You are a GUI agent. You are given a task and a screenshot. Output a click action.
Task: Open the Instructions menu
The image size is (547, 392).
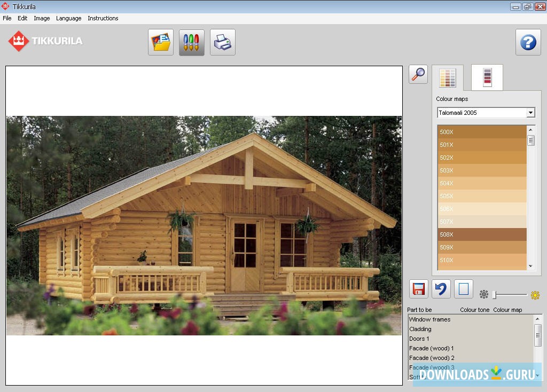[103, 18]
